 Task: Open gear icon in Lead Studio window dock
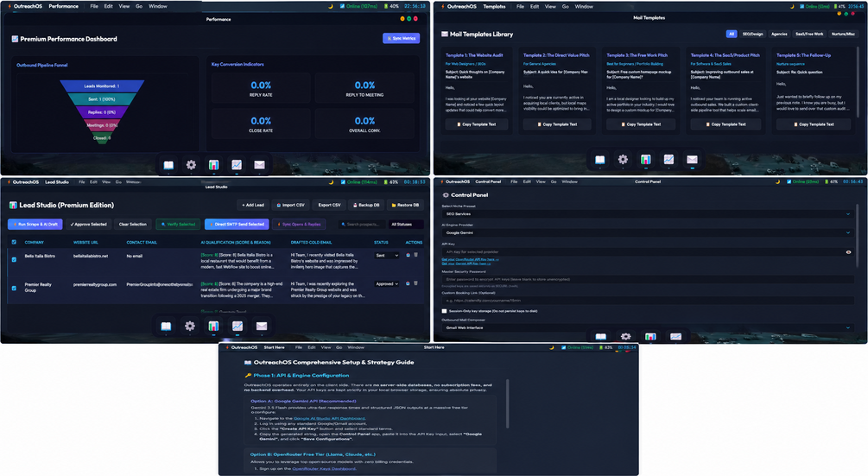190,326
